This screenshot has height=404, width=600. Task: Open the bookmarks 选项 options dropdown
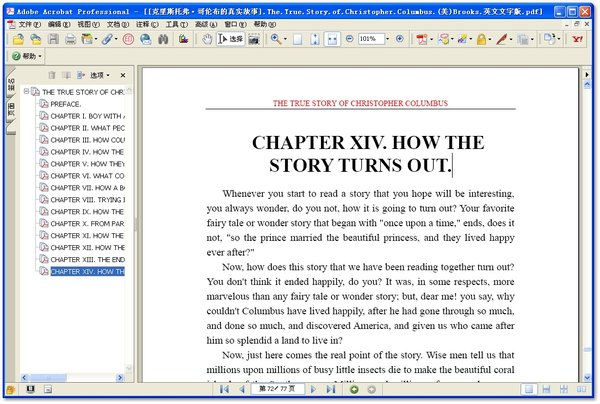tap(100, 75)
